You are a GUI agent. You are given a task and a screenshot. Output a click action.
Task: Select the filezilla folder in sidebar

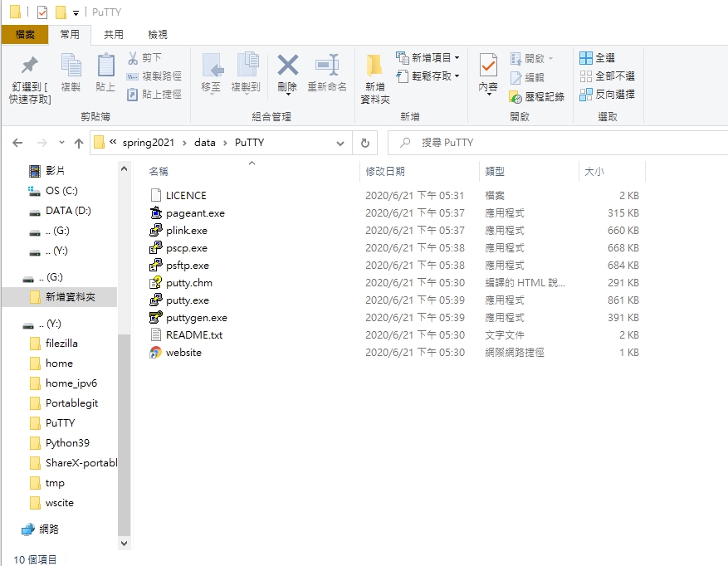point(61,344)
